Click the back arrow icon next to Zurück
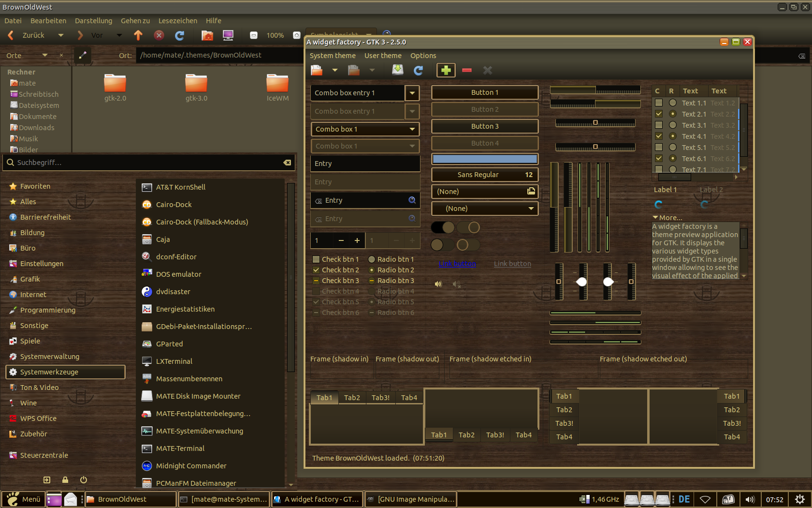This screenshot has width=812, height=508. [11, 35]
